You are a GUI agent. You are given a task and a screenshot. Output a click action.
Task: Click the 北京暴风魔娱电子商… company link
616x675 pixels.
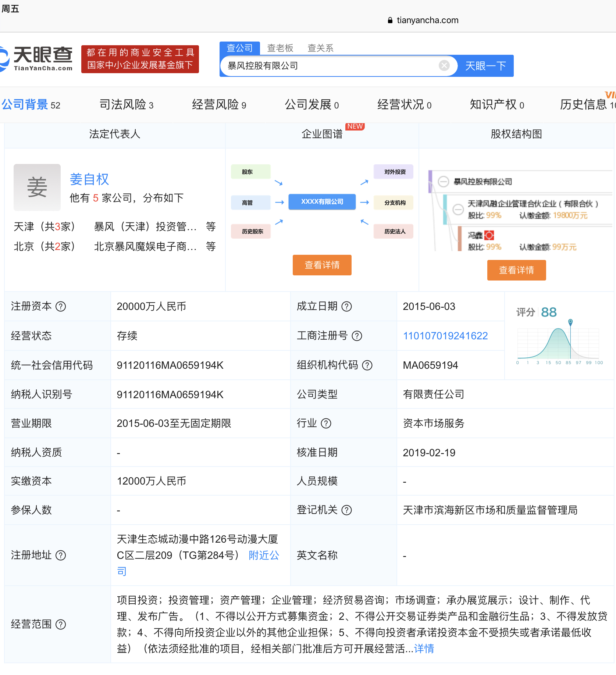click(x=145, y=246)
